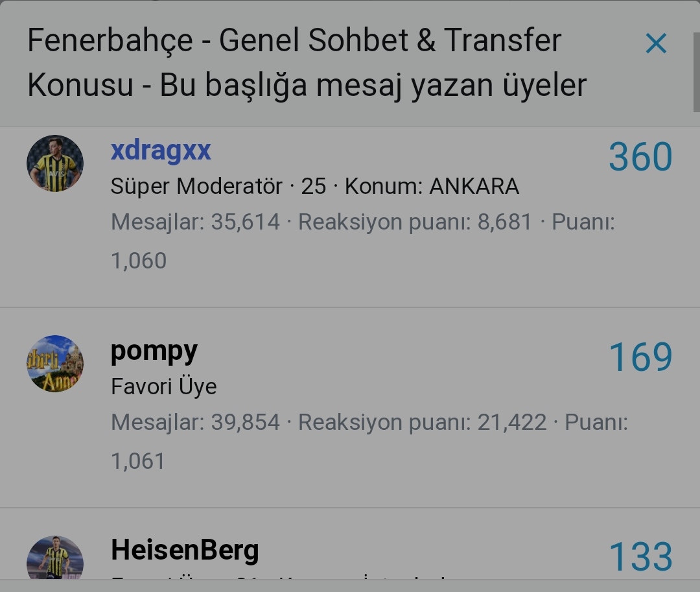Close the thread posters dialog
The image size is (700, 592).
click(656, 44)
